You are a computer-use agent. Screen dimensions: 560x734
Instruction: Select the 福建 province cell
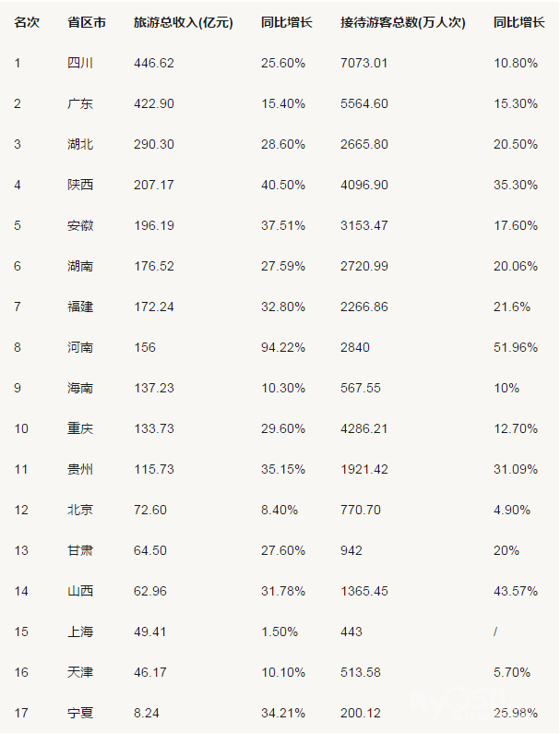(80, 307)
